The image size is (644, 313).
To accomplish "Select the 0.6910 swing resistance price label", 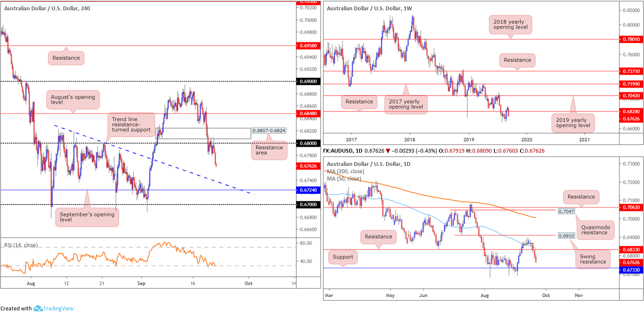I will pyautogui.click(x=566, y=236).
